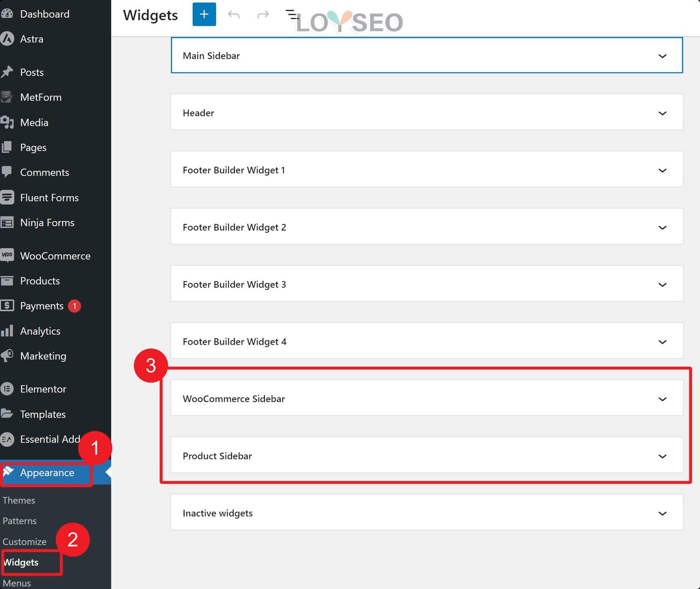Click the Footer Builder Widget 3 title
700x589 pixels.
point(234,284)
